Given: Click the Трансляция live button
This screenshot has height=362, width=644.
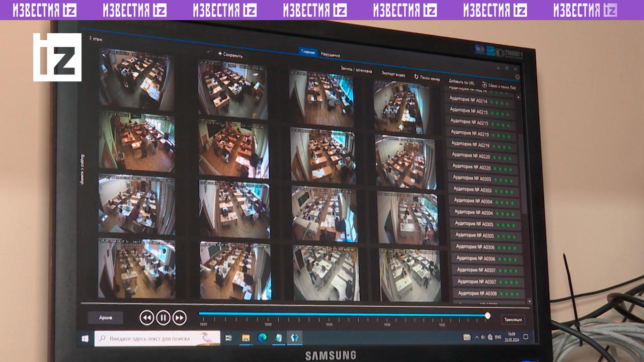Looking at the screenshot, I should point(513,319).
